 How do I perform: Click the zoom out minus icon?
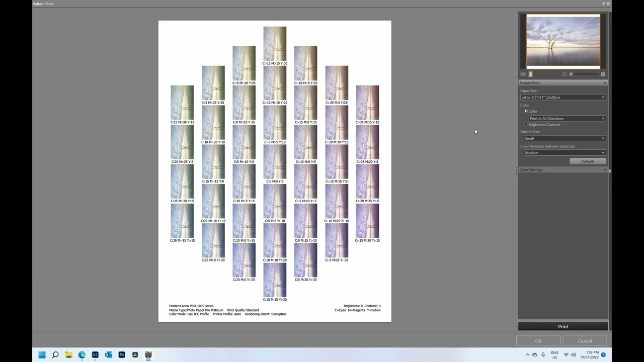coord(564,74)
